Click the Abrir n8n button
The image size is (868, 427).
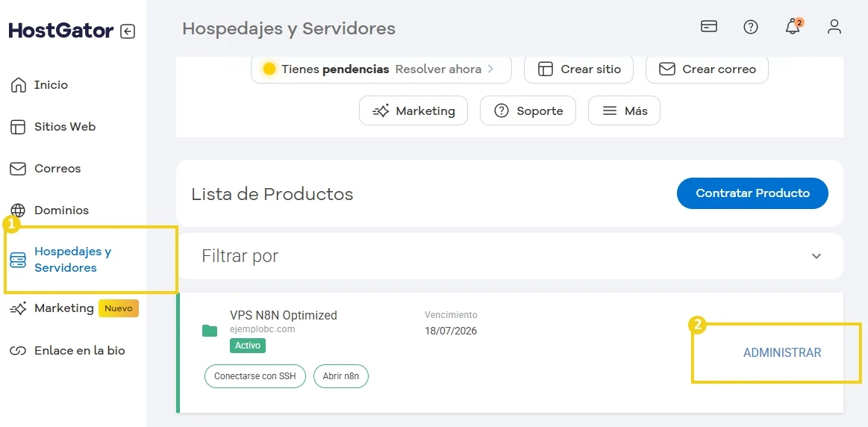tap(341, 376)
